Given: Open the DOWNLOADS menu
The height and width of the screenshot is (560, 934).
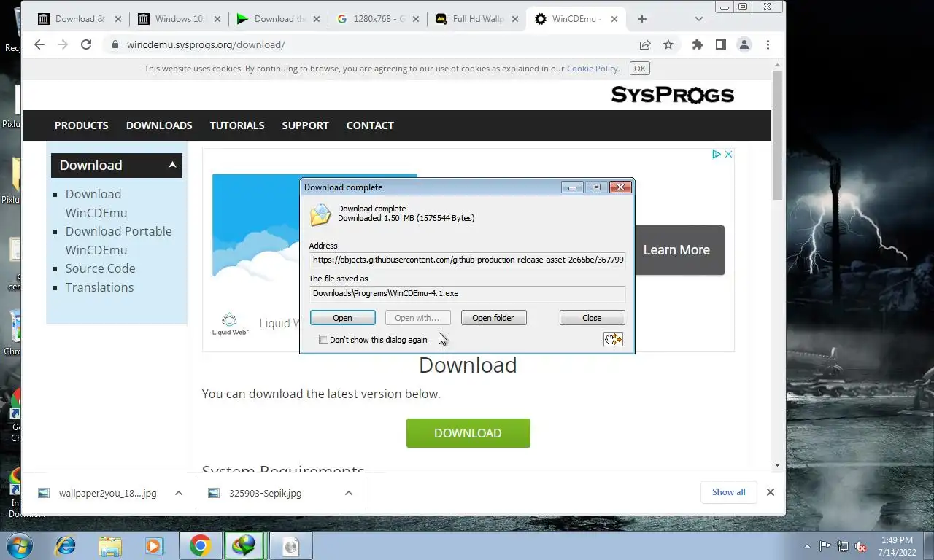Looking at the screenshot, I should point(159,125).
